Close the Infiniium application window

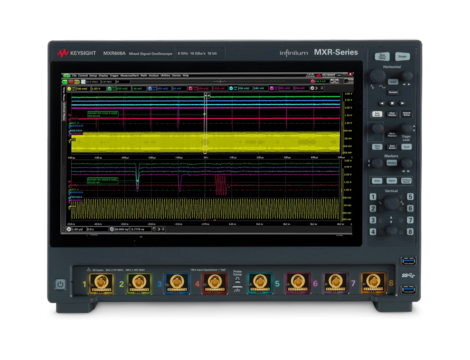350,75
